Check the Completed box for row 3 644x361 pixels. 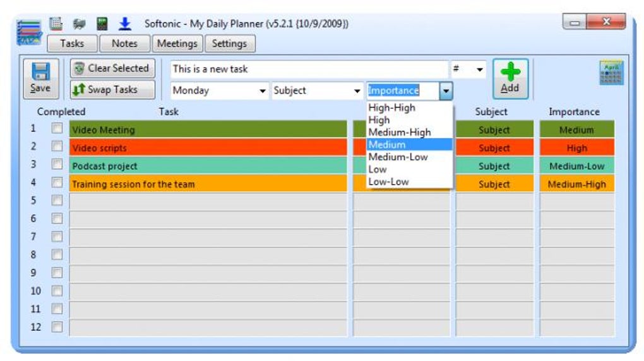[x=57, y=164]
